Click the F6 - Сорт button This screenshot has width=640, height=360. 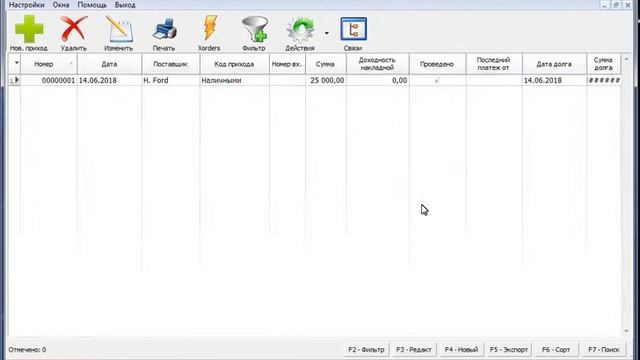pyautogui.click(x=556, y=349)
